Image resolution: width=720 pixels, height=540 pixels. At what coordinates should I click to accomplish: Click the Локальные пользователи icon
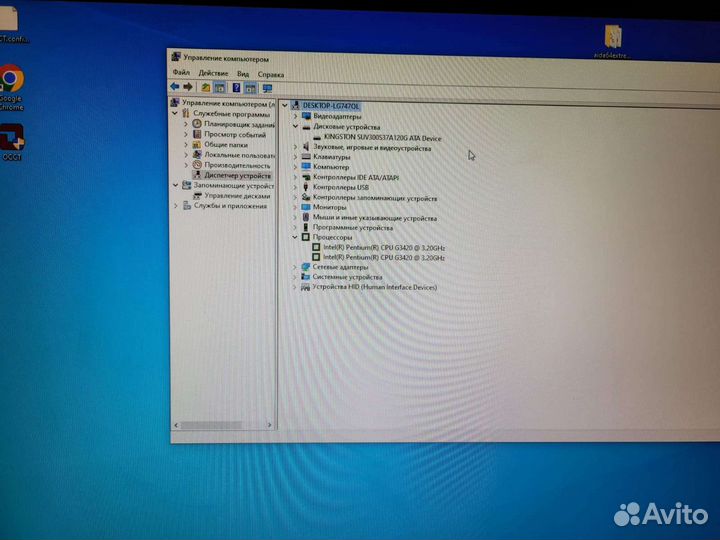click(197, 154)
